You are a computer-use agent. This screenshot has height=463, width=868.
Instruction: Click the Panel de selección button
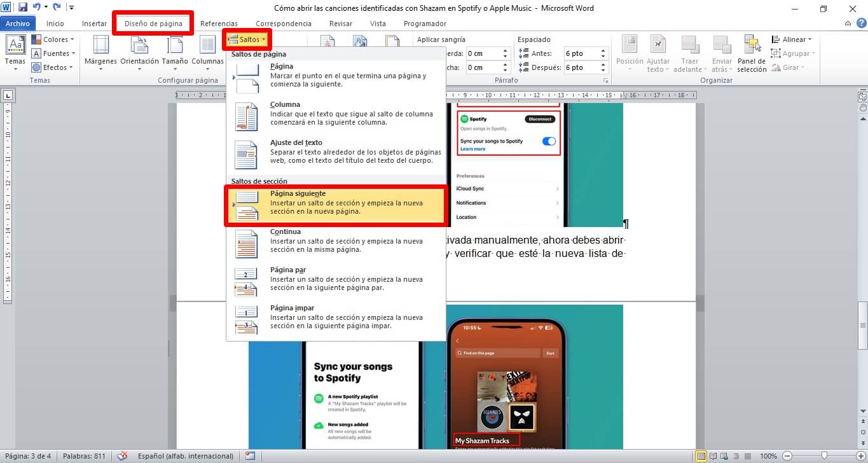(x=752, y=53)
